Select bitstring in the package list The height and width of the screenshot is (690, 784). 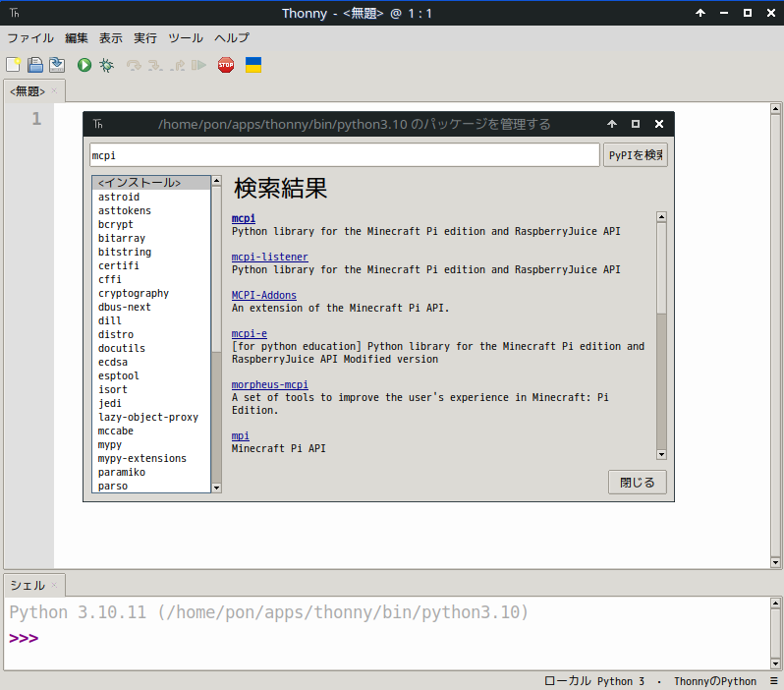pos(151,252)
